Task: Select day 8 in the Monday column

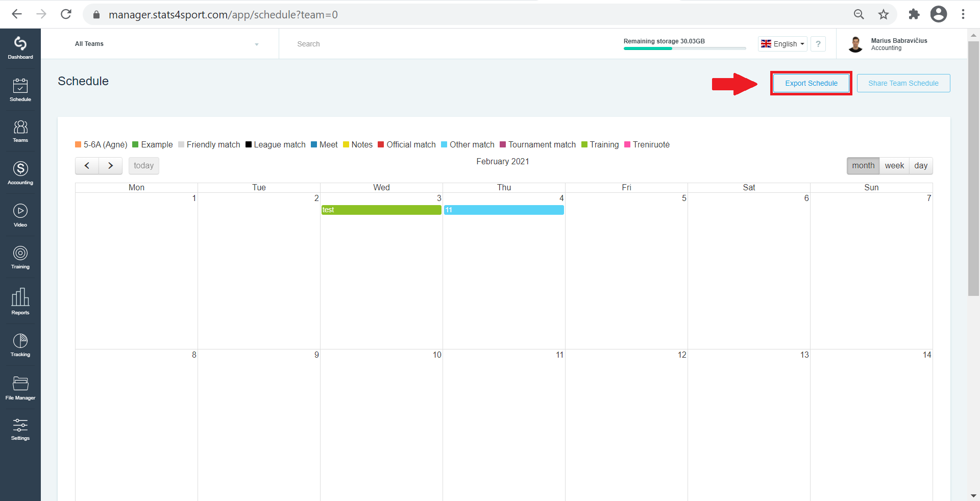Action: pyautogui.click(x=194, y=355)
